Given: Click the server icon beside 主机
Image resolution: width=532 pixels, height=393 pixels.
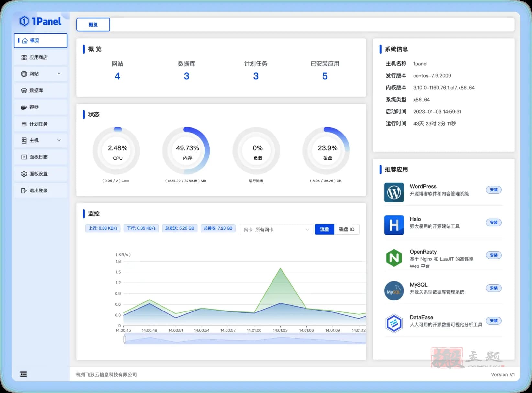Looking at the screenshot, I should [24, 140].
